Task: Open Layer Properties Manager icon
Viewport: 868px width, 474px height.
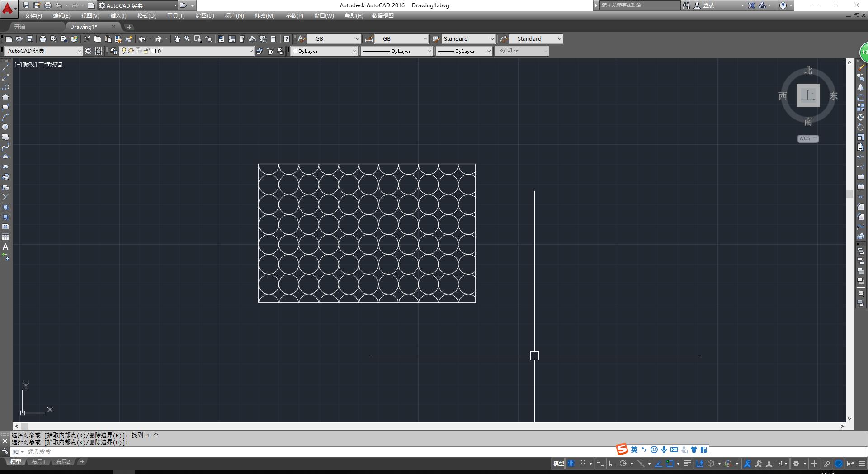Action: pos(113,51)
